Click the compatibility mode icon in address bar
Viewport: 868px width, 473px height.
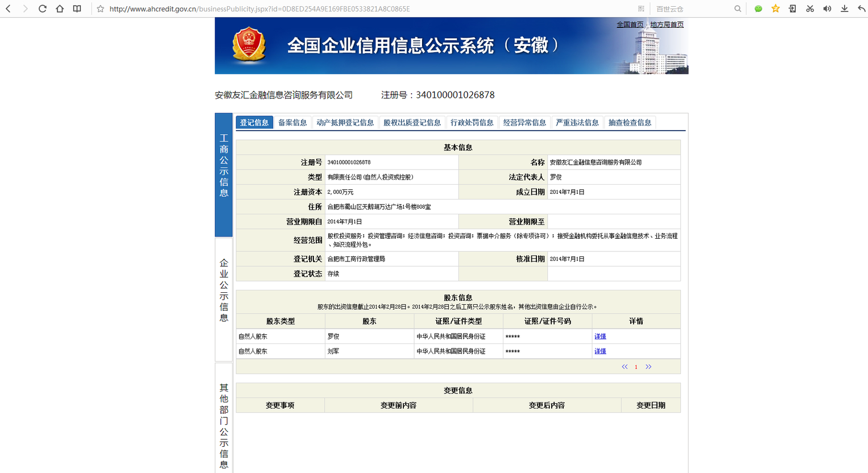click(x=641, y=9)
